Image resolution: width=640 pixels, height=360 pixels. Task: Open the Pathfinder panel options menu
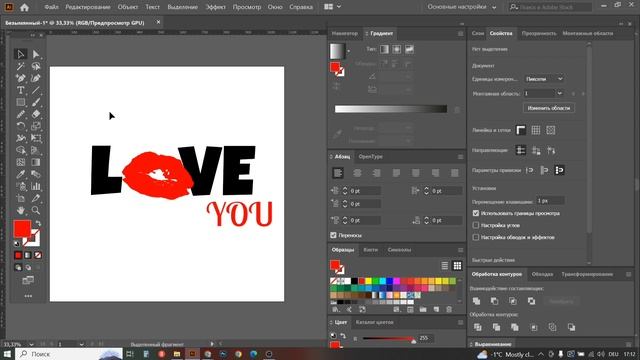pyautogui.click(x=629, y=274)
